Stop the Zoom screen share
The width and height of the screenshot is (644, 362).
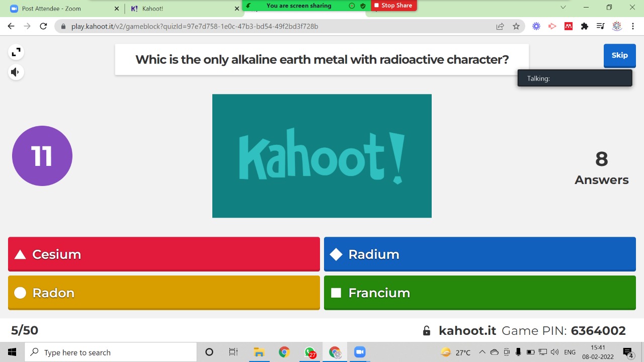[x=393, y=6]
